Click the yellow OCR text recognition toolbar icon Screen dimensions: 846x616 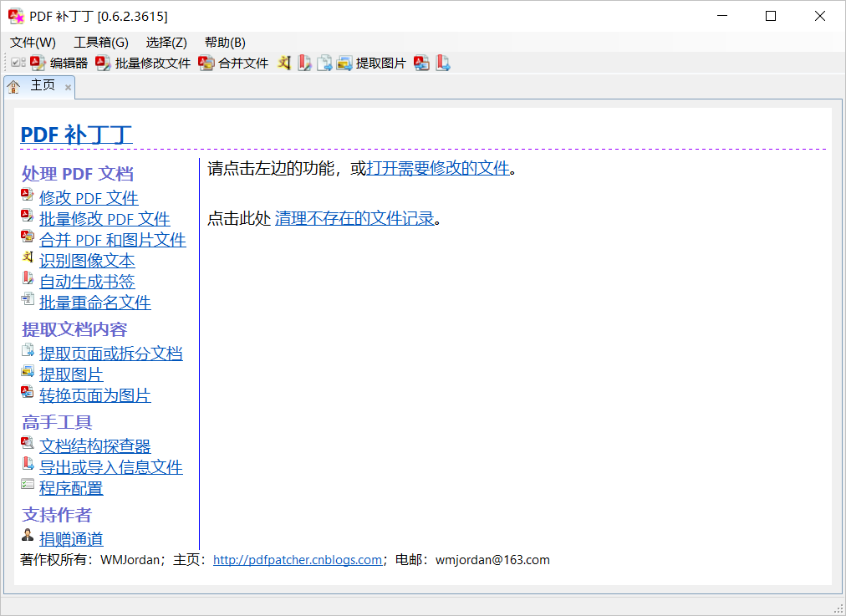pyautogui.click(x=285, y=63)
